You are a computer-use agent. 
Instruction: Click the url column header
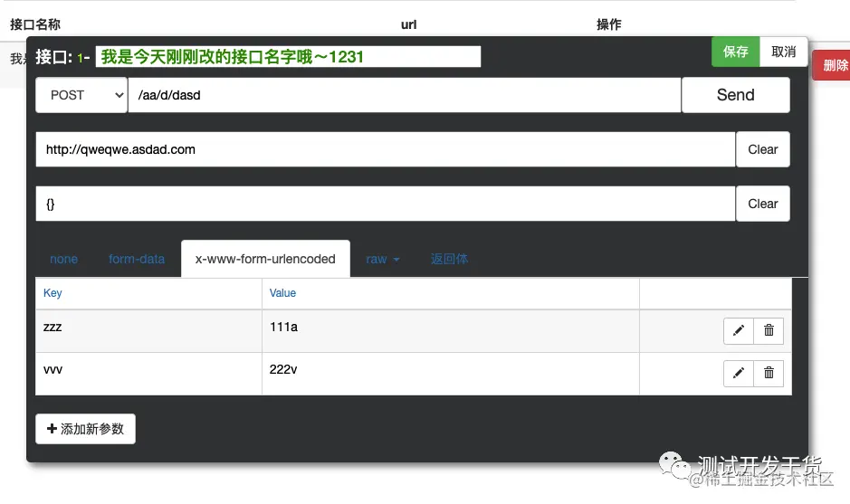coord(409,24)
